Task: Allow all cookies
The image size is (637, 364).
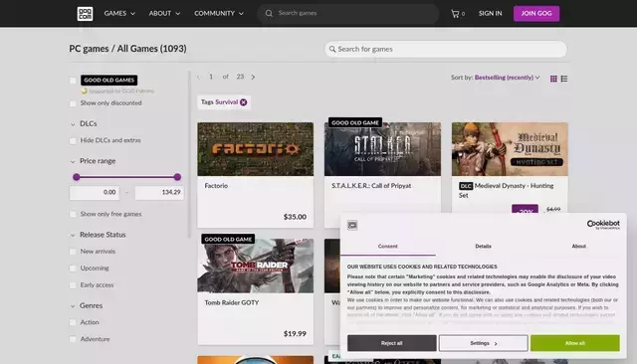Action: [x=575, y=343]
